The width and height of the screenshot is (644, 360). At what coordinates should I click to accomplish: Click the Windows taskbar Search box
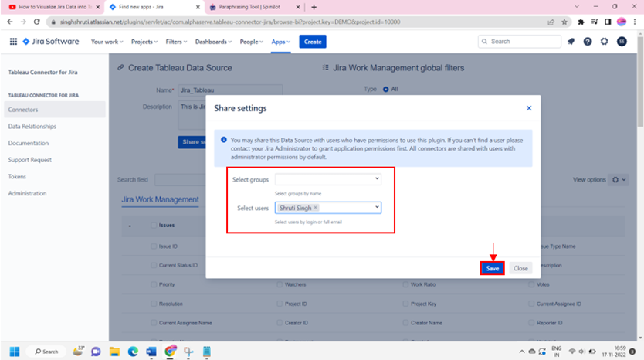click(46, 352)
